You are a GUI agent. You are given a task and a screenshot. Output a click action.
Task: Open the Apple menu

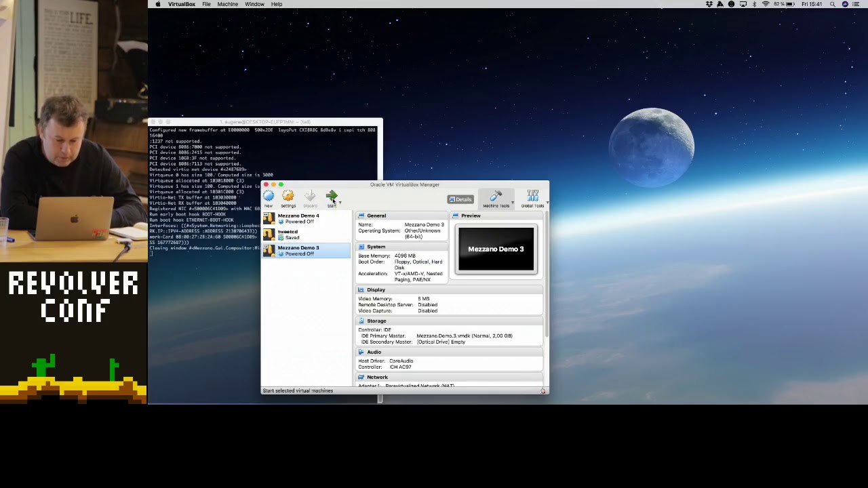[158, 4]
